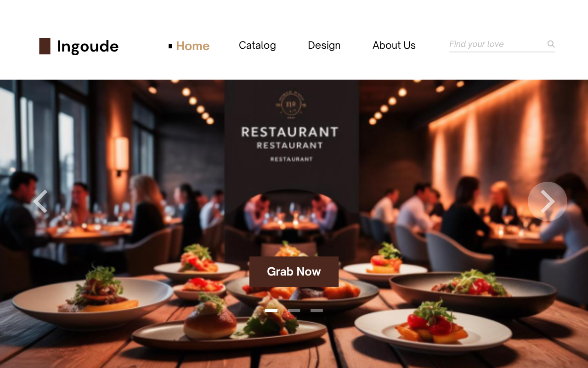Click the small square bullet beside Home
Screen dimensions: 588x368
(170, 46)
